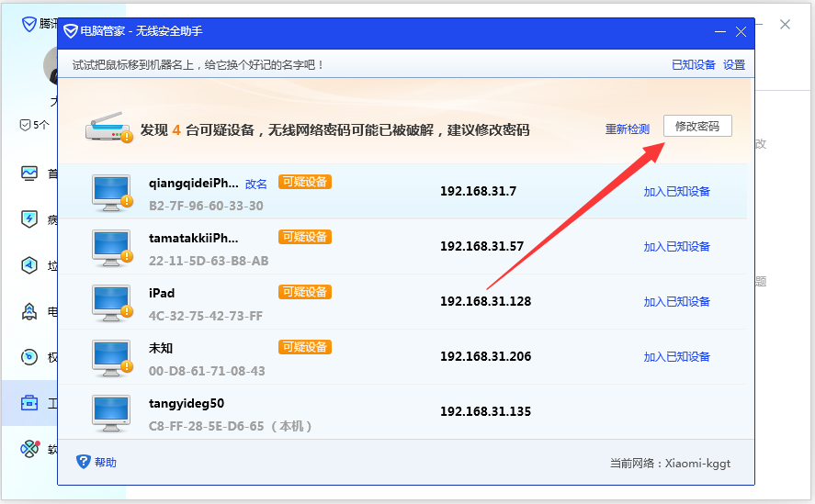Viewport: 815px width, 504px height.
Task: Add 192.168.31.57 device to known devices
Action: point(677,247)
